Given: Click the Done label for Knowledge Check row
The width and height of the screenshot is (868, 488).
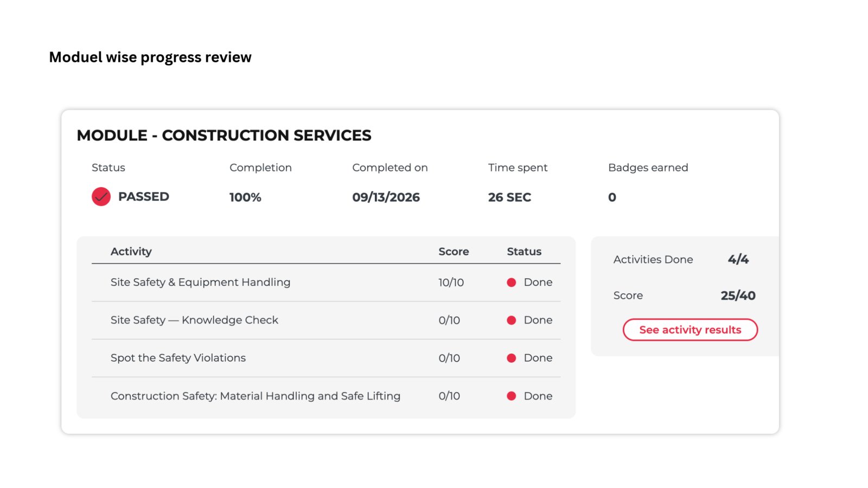Looking at the screenshot, I should coord(538,320).
